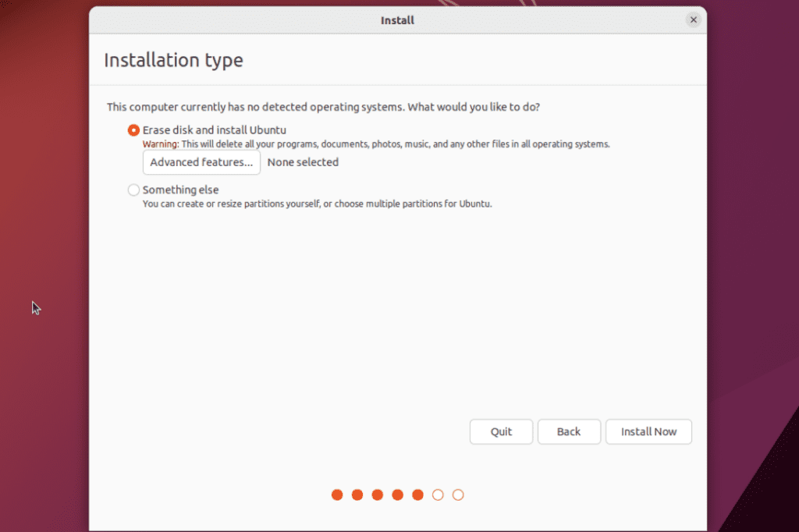Select Erase disk and install Ubuntu option

click(x=133, y=130)
